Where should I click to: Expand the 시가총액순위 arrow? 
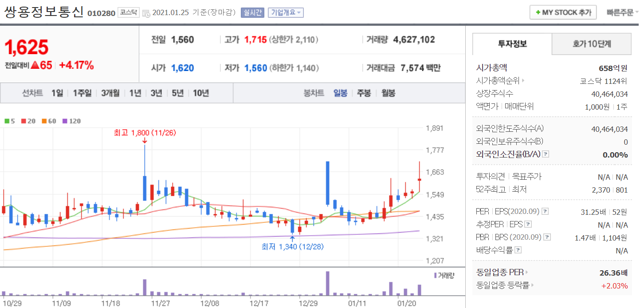pyautogui.click(x=523, y=81)
